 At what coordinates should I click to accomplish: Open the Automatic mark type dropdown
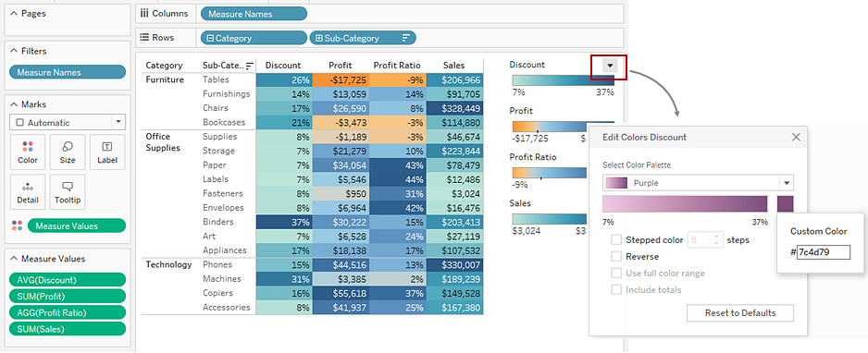point(118,122)
